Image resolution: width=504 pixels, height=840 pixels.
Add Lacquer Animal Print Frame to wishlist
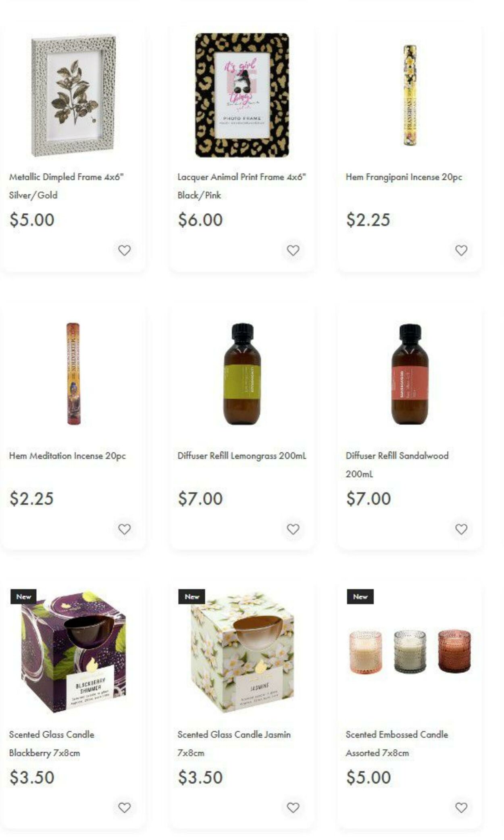293,250
